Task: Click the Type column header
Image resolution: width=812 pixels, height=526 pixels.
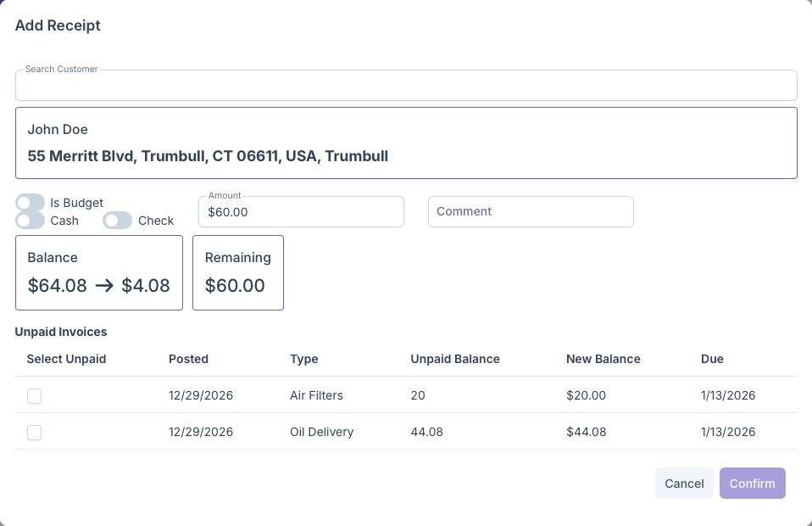Action: tap(304, 359)
